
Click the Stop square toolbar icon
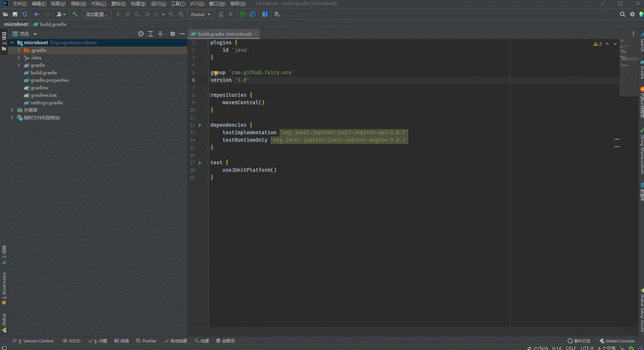click(x=230, y=14)
